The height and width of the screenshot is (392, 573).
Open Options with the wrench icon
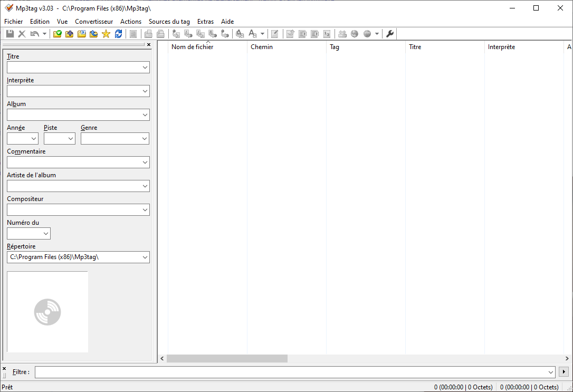pyautogui.click(x=390, y=34)
